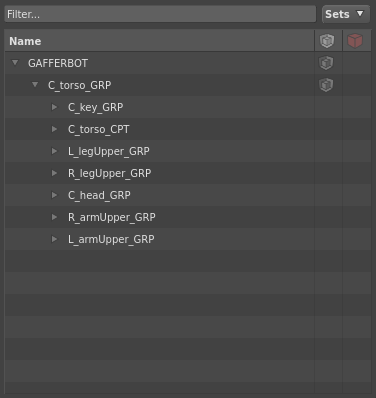Select the R_armUpper_GRP item label

pyautogui.click(x=112, y=217)
